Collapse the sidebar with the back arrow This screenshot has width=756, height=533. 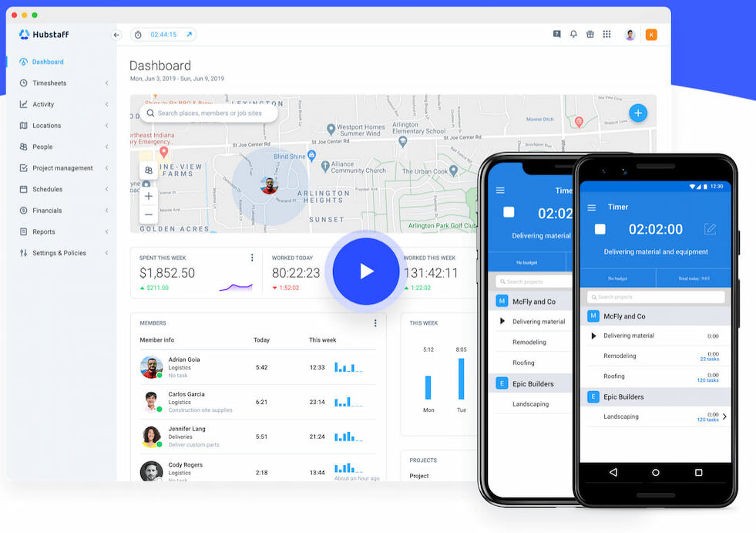pyautogui.click(x=116, y=35)
